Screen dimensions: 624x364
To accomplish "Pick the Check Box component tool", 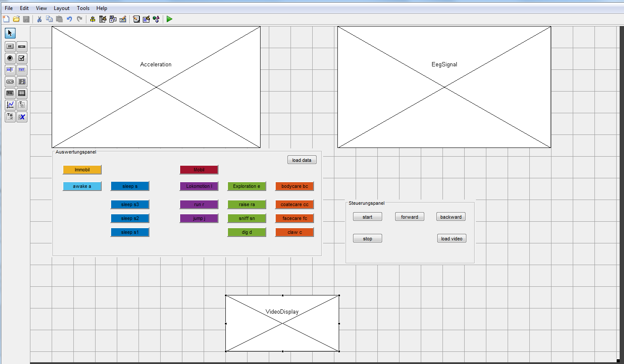I will click(22, 58).
